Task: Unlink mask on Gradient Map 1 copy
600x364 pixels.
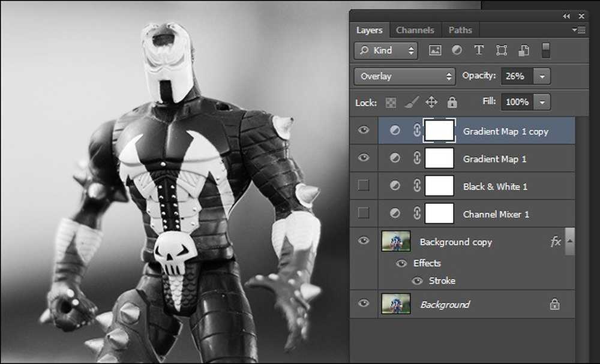Action: click(417, 130)
